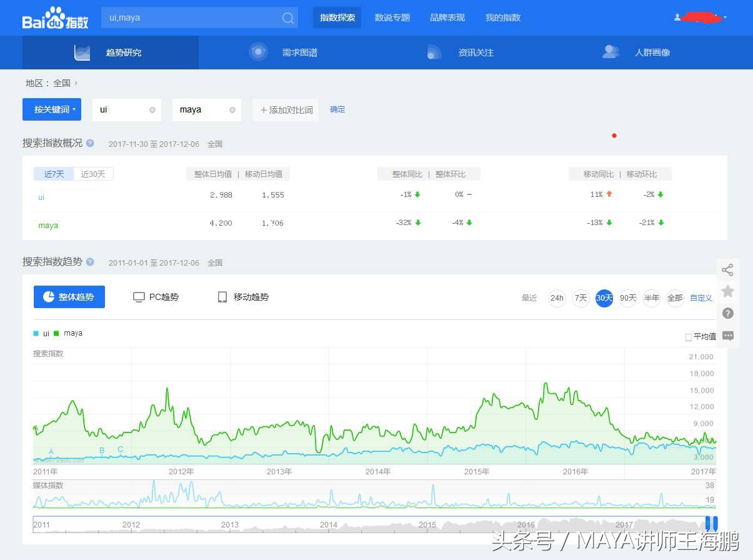Open the help question-mark icon

[727, 313]
